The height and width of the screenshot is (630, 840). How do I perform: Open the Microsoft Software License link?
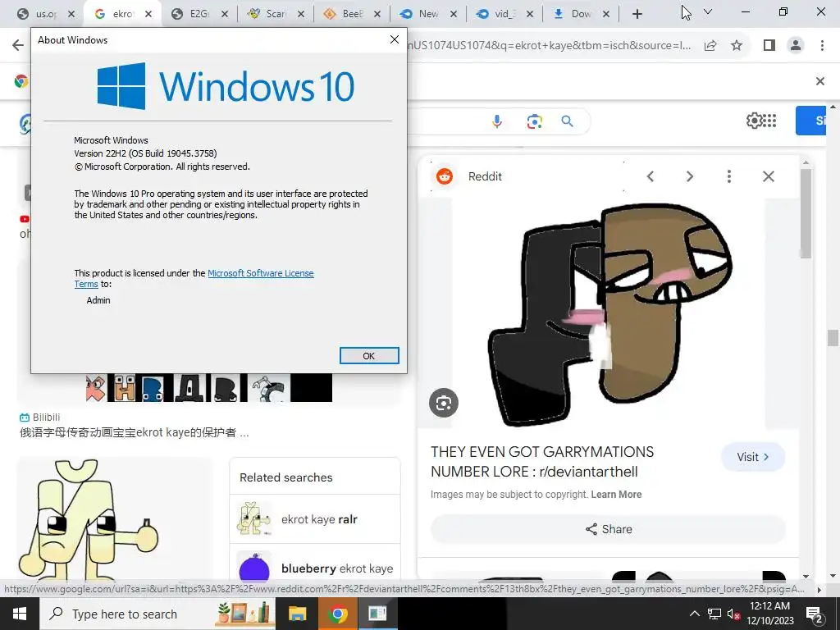pyautogui.click(x=260, y=273)
